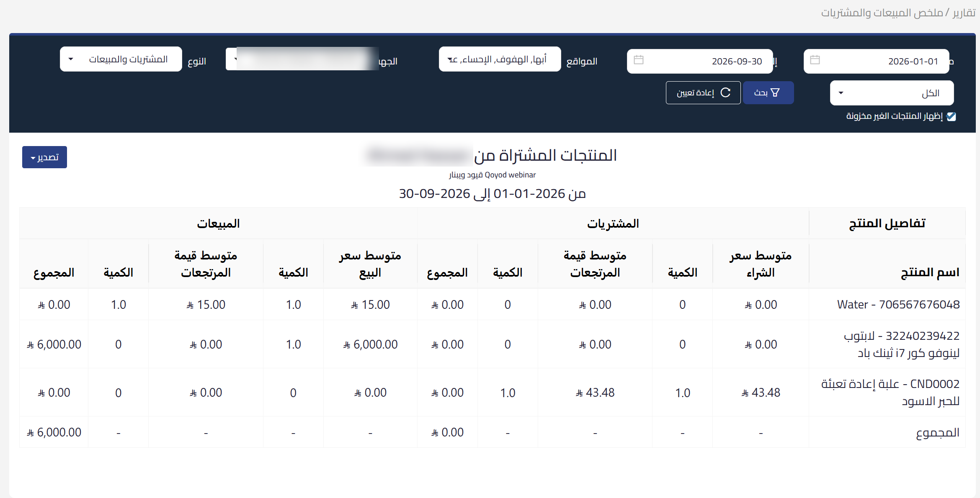Click the متوسط سعر البيع column header
Viewport: 980px width, 498px height.
(x=370, y=264)
